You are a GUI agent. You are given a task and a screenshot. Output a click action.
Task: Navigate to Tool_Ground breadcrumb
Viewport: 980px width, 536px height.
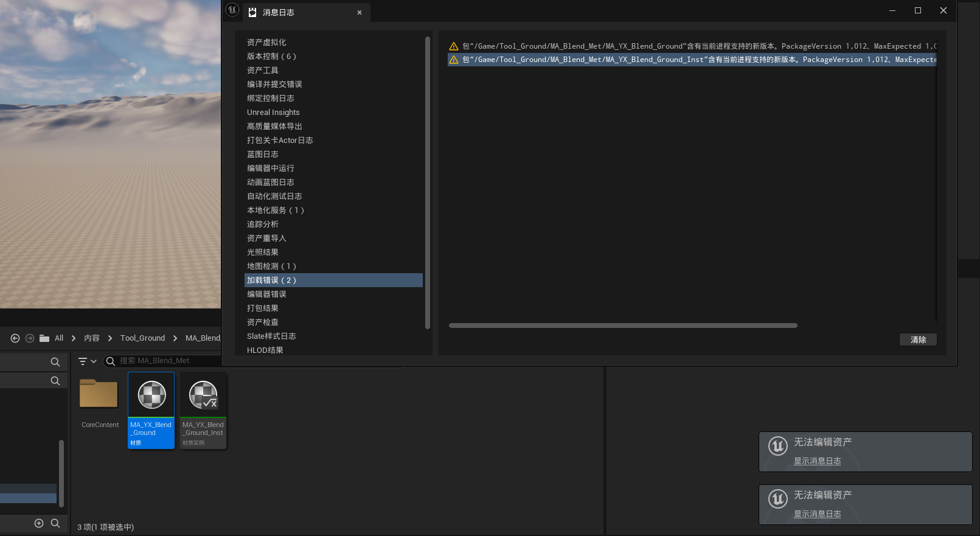tap(142, 338)
